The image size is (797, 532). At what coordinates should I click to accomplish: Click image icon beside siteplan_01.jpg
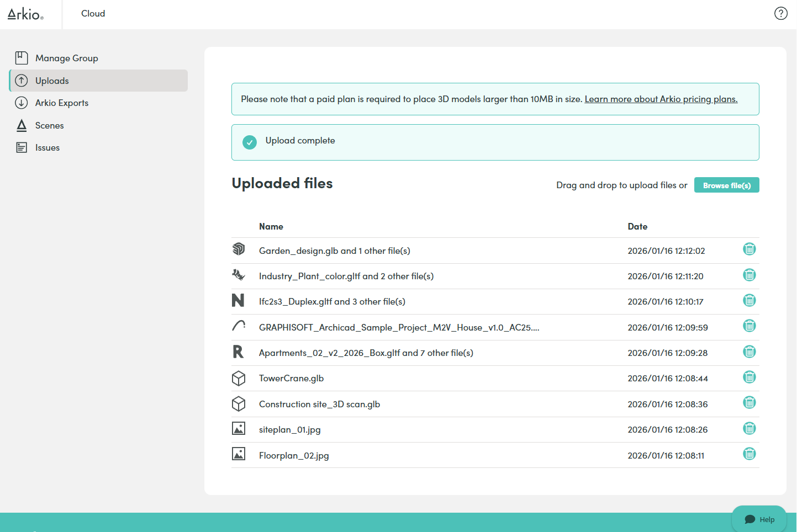coord(239,428)
